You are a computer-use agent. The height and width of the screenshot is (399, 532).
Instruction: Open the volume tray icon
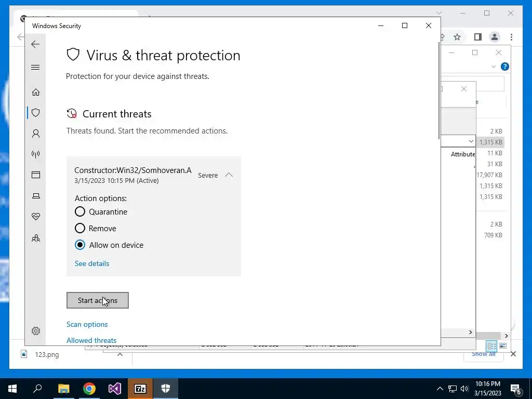[464, 389]
